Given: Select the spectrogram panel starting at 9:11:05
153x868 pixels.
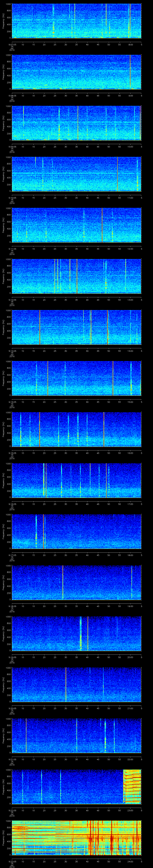Looking at the screenshot, I should 77,225.
